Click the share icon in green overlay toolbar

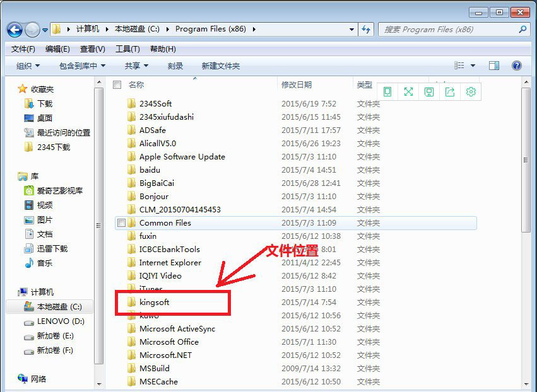[450, 91]
